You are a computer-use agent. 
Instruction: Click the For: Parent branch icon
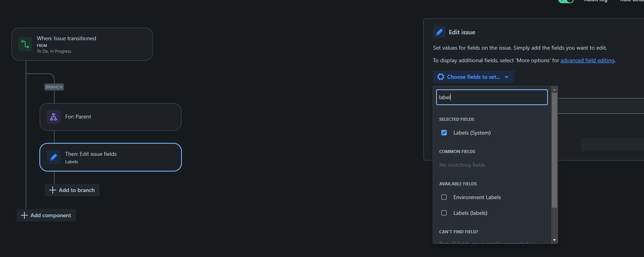[x=54, y=117]
